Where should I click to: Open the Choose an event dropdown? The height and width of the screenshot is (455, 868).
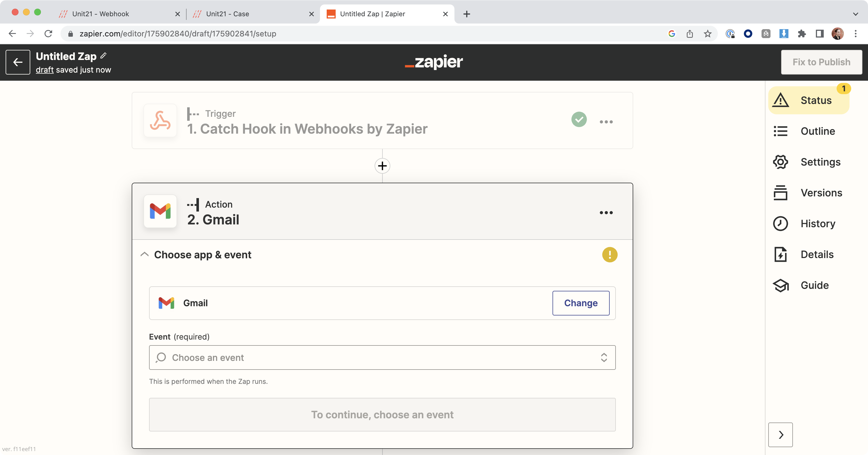pos(382,357)
